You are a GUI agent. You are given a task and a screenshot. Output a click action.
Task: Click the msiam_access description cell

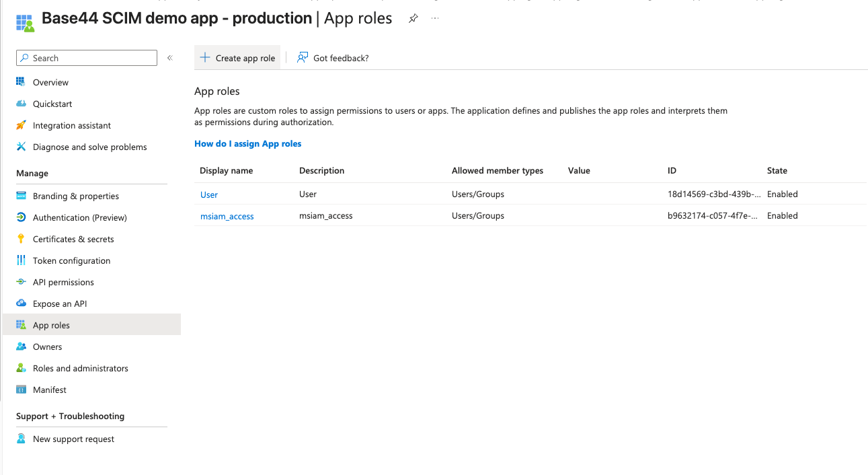click(326, 215)
